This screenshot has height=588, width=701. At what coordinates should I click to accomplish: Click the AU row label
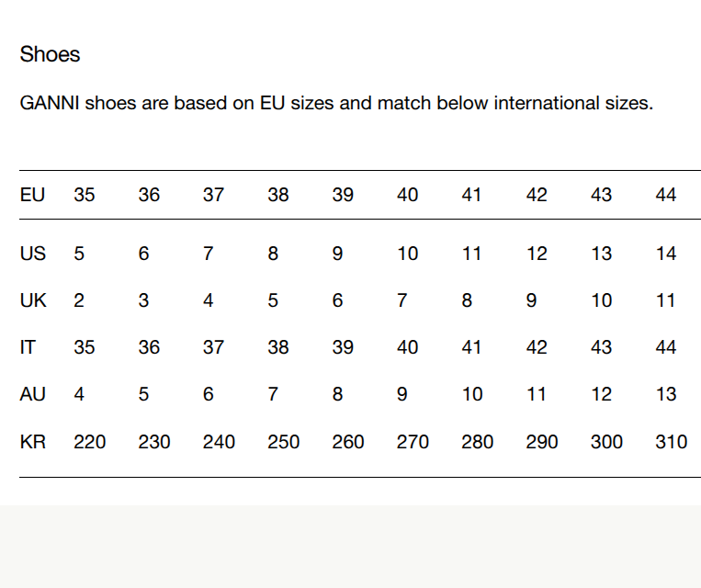[x=32, y=394]
